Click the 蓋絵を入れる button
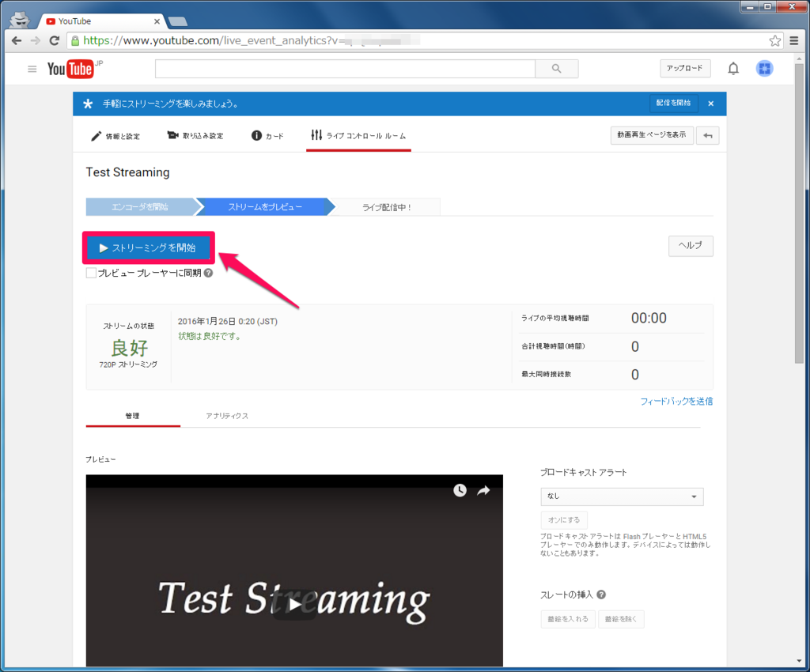This screenshot has width=810, height=672. click(x=568, y=619)
